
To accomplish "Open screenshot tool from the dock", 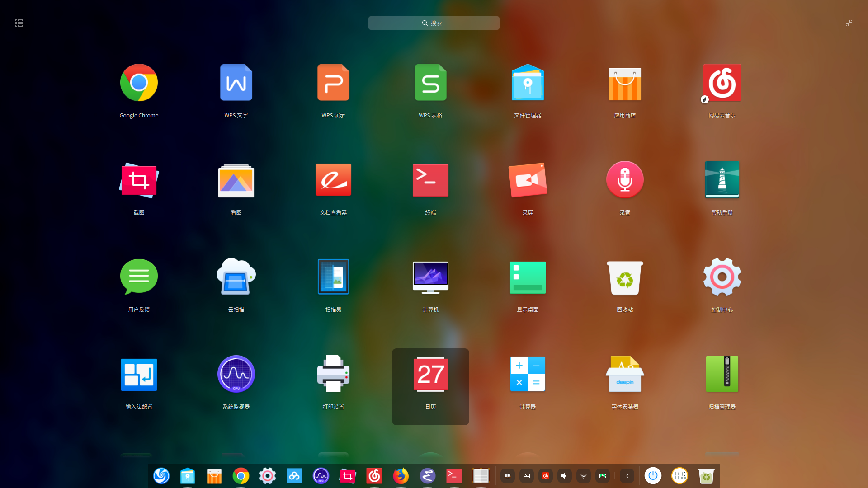I will 348,476.
